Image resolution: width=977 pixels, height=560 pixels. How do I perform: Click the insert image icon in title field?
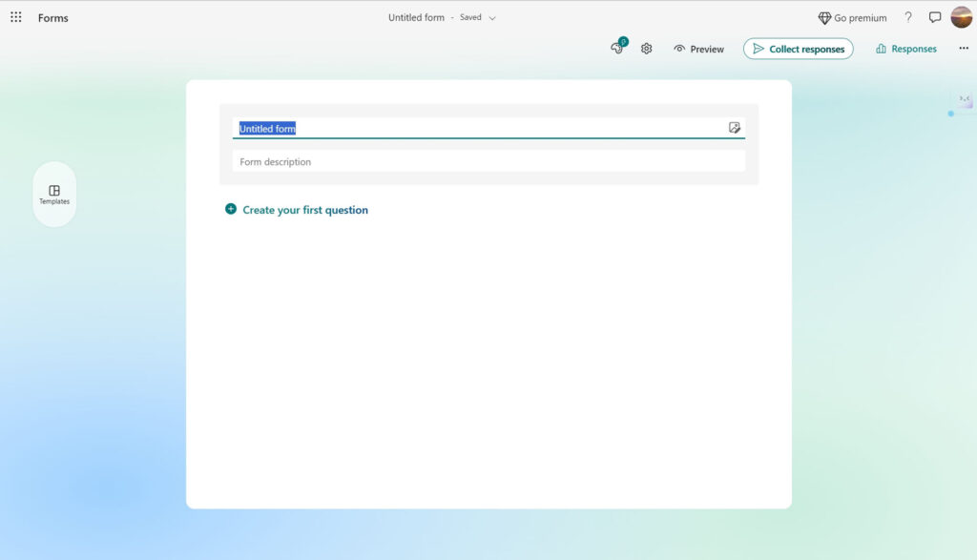click(x=734, y=128)
